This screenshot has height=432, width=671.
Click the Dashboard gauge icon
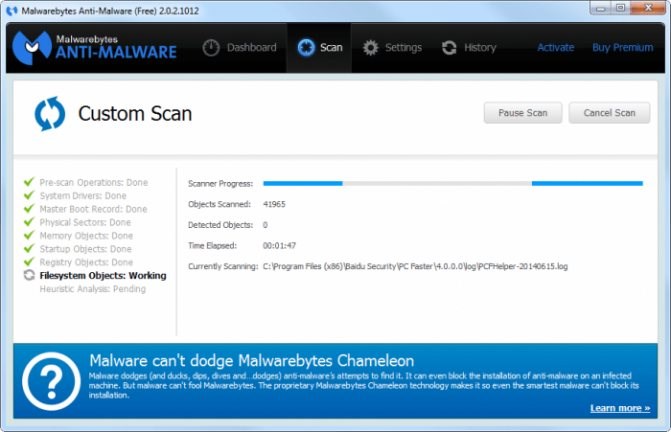click(x=211, y=47)
